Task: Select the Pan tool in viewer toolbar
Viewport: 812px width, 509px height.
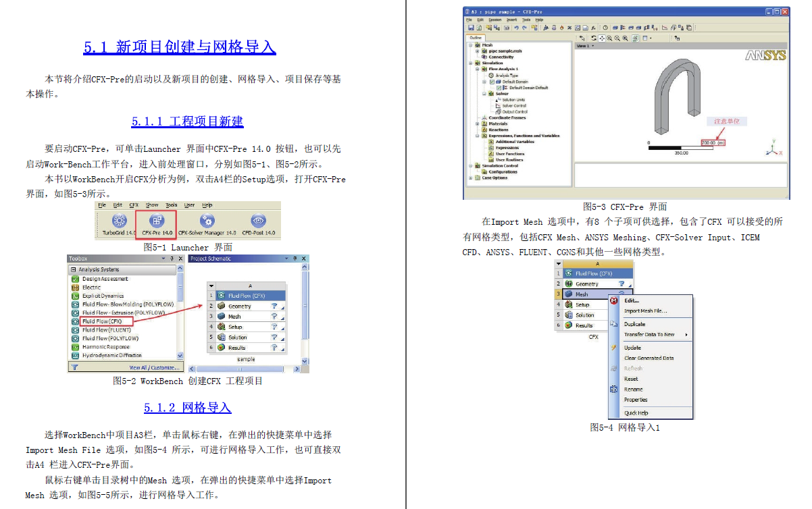Action: [601, 38]
